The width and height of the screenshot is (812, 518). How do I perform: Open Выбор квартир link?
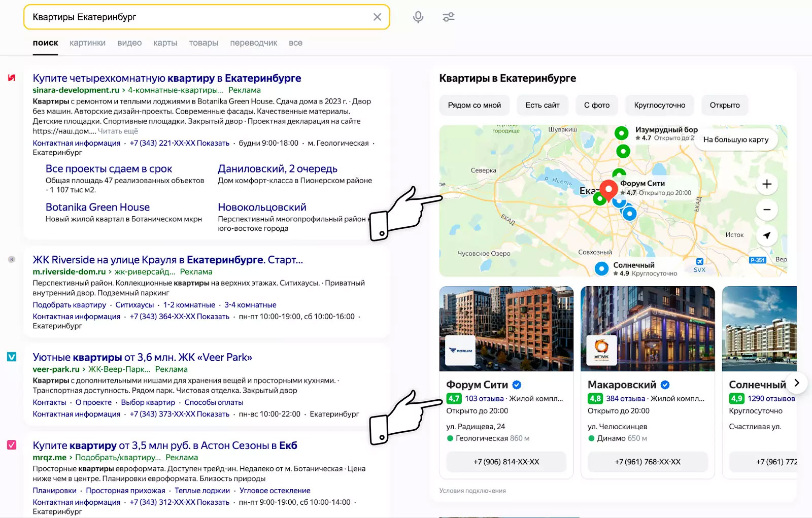pyautogui.click(x=148, y=402)
